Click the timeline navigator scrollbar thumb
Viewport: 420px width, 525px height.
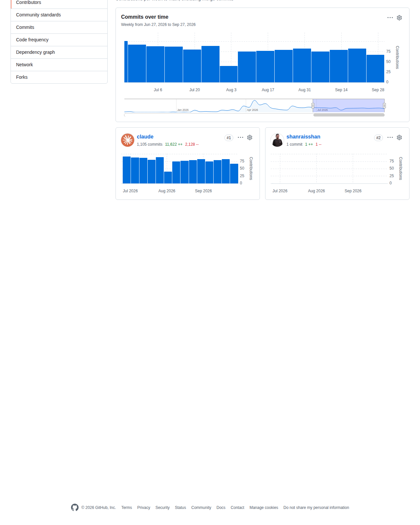point(349,115)
